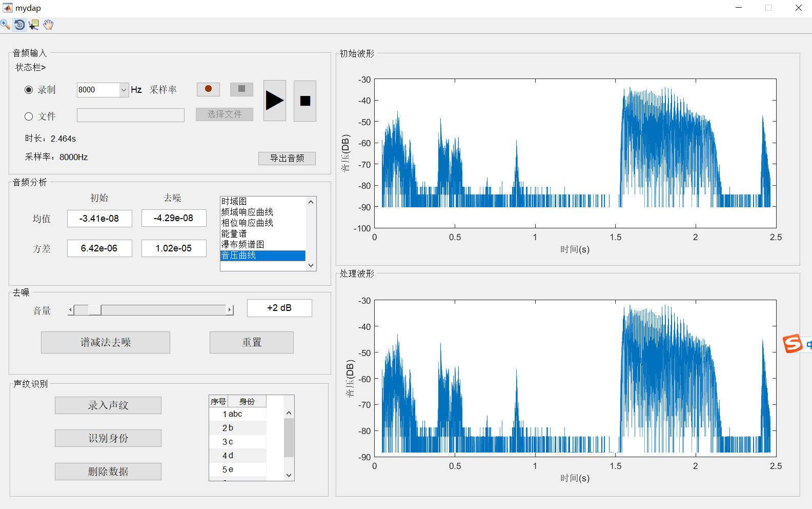Select row 2 b in voiceprint table
Image resolution: width=812 pixels, height=509 pixels.
[238, 428]
